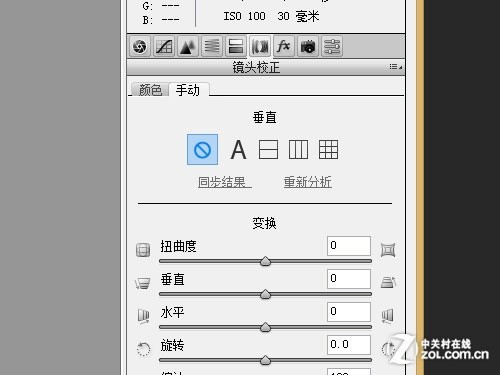Apply Full Upright grid correction
This screenshot has width=500, height=375.
click(328, 150)
